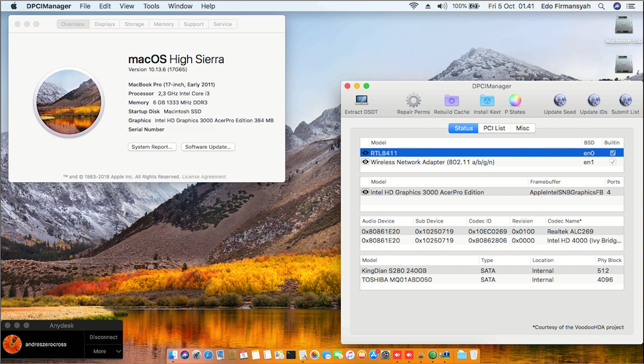Image resolution: width=644 pixels, height=364 pixels.
Task: Open iTunes from the Dock
Action: coord(350,355)
